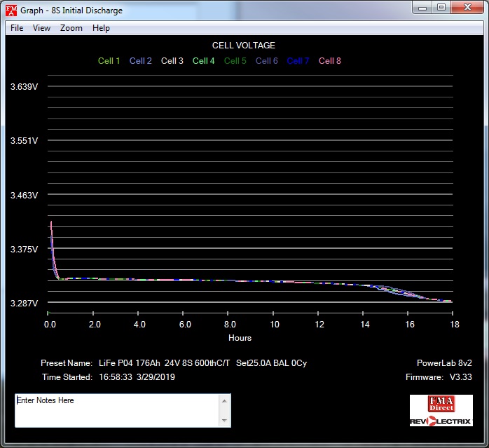Toggle the Cell 3 legend label
This screenshot has width=489, height=448.
[x=172, y=61]
